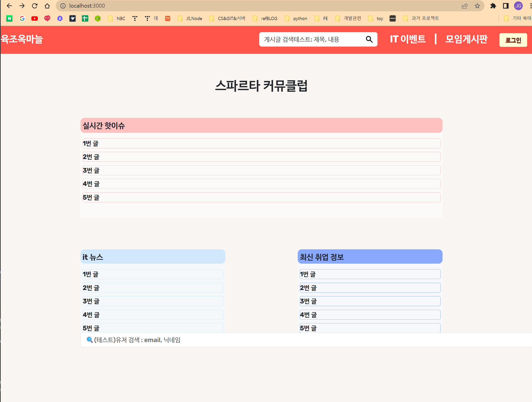Click the share page icon in address bar
Viewport: 532px width, 402px height.
(x=464, y=6)
